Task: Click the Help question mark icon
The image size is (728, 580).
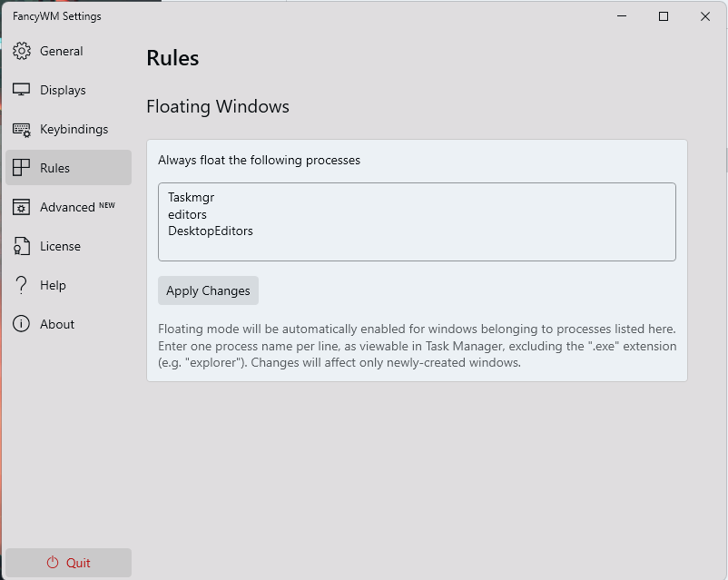Action: [23, 285]
